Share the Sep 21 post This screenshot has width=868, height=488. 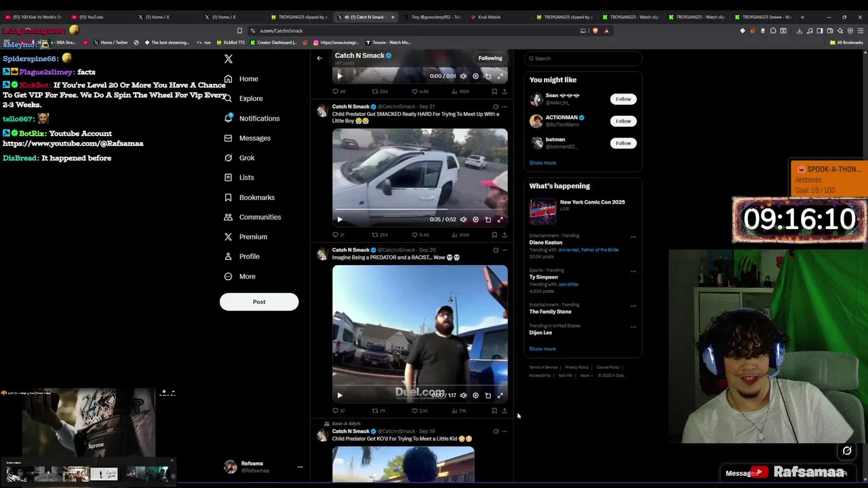(504, 235)
